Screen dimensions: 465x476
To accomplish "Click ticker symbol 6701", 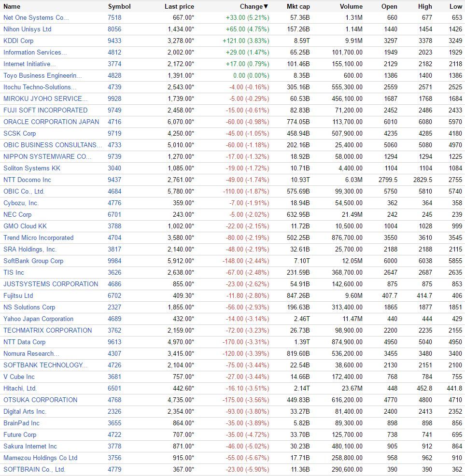I will 114,214.
